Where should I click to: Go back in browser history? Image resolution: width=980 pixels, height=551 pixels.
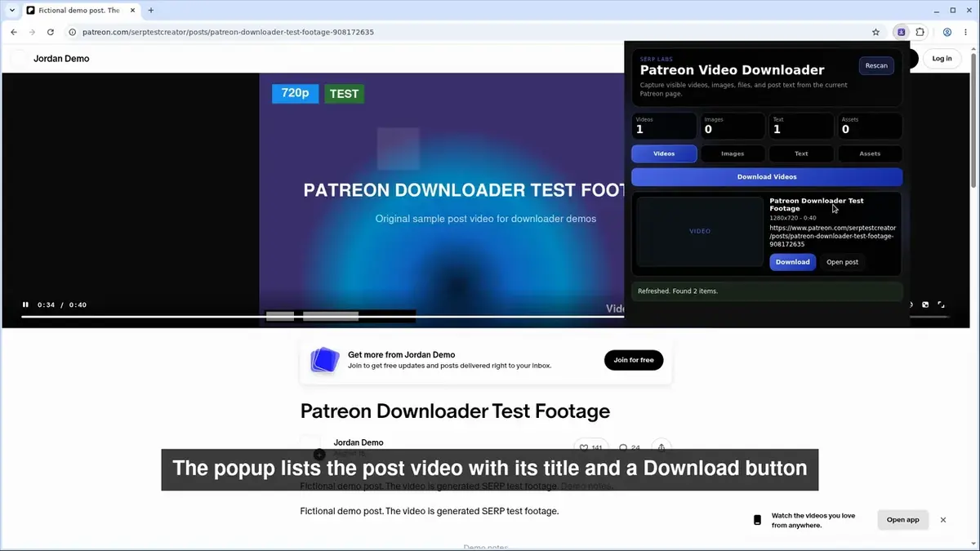(x=13, y=32)
